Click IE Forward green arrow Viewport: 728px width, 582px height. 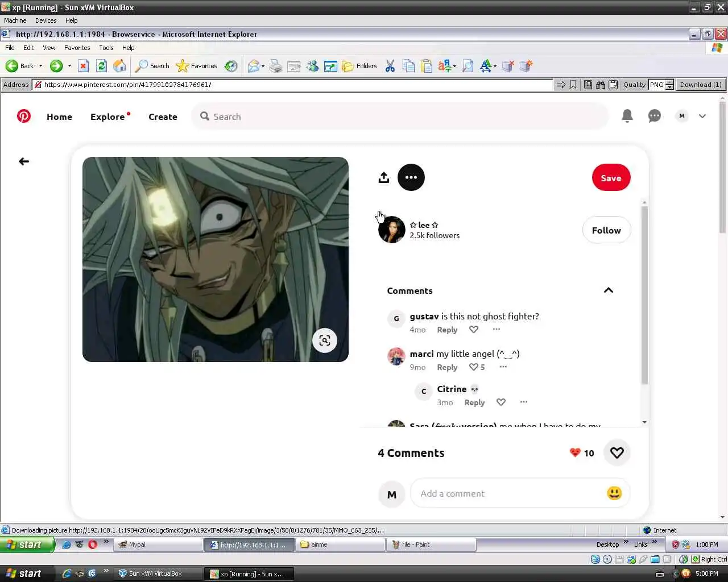coord(56,66)
